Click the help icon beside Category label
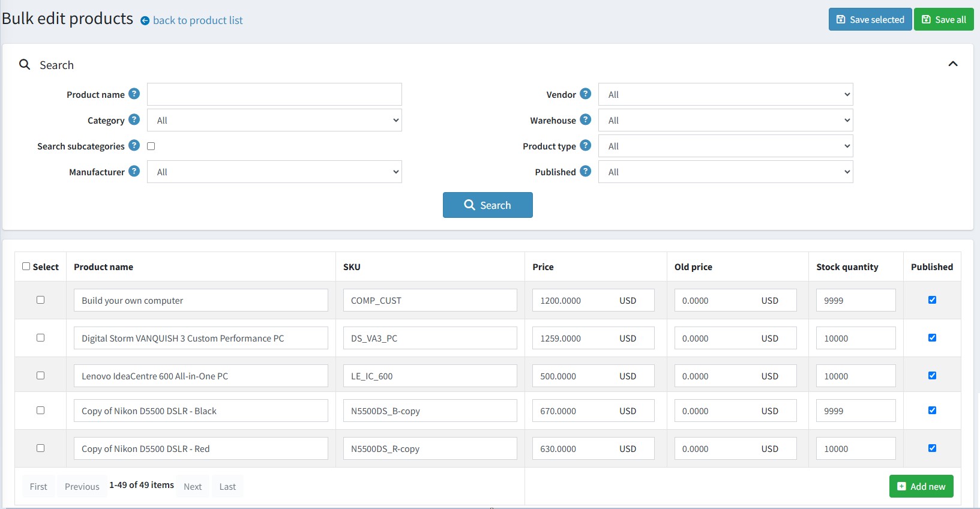The image size is (980, 509). pos(134,119)
